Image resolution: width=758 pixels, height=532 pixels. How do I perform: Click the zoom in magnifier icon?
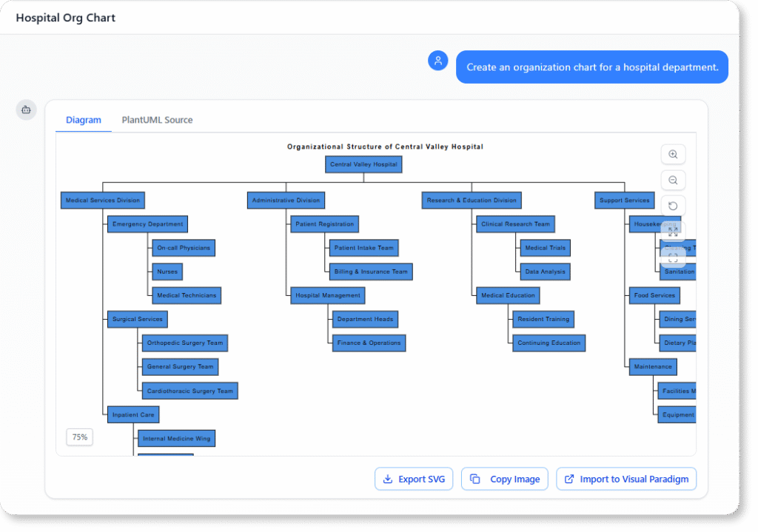(673, 155)
